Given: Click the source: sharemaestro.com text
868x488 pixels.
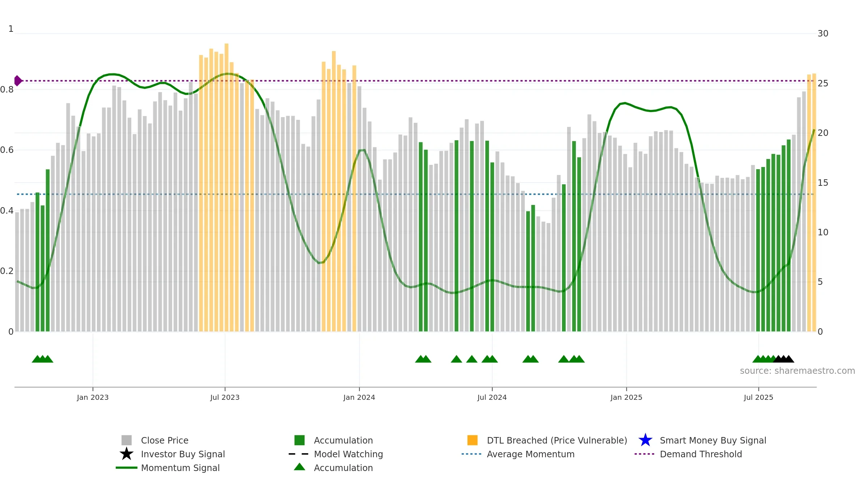Looking at the screenshot, I should [797, 371].
